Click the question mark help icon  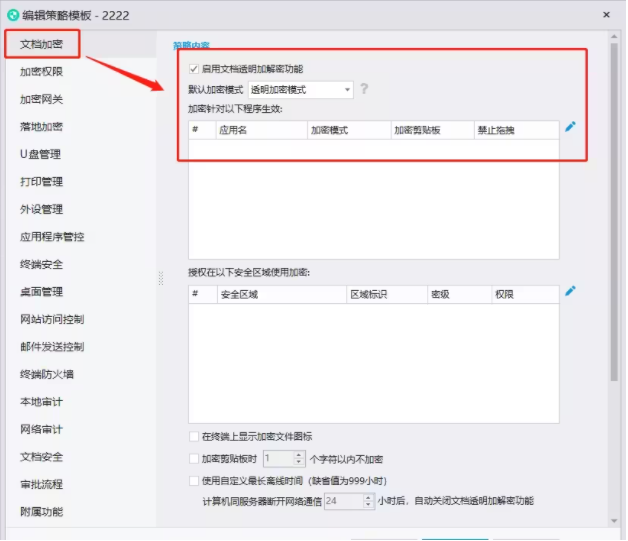coord(364,88)
